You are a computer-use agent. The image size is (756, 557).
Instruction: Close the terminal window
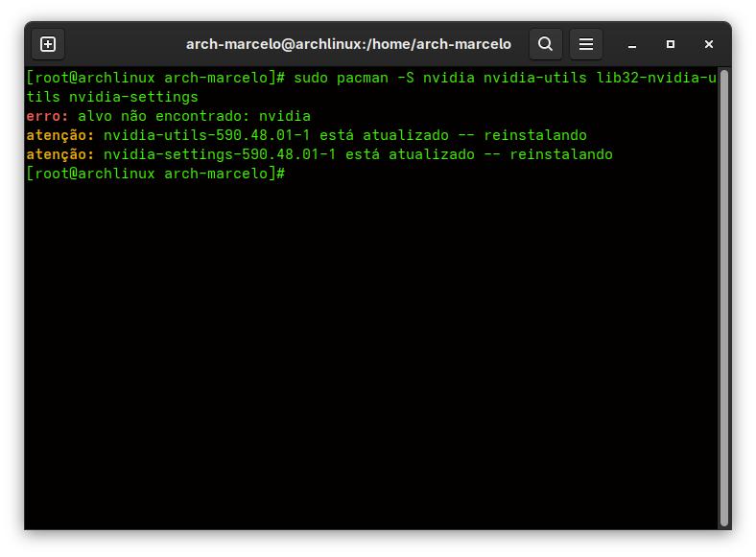[709, 44]
